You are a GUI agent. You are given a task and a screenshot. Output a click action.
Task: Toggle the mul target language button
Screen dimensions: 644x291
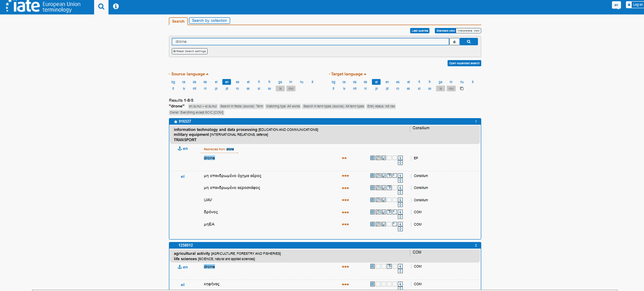point(451,88)
